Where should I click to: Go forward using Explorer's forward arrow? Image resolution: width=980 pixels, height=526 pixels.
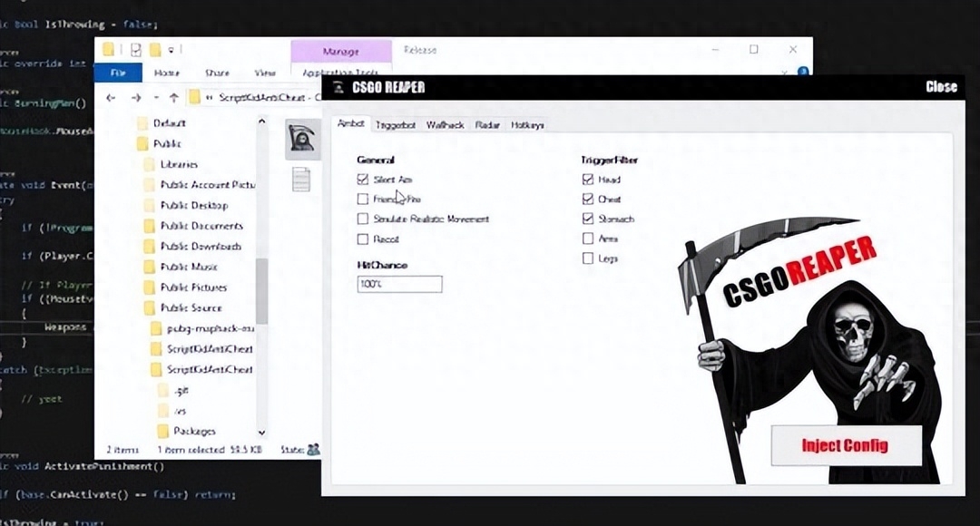pos(135,97)
